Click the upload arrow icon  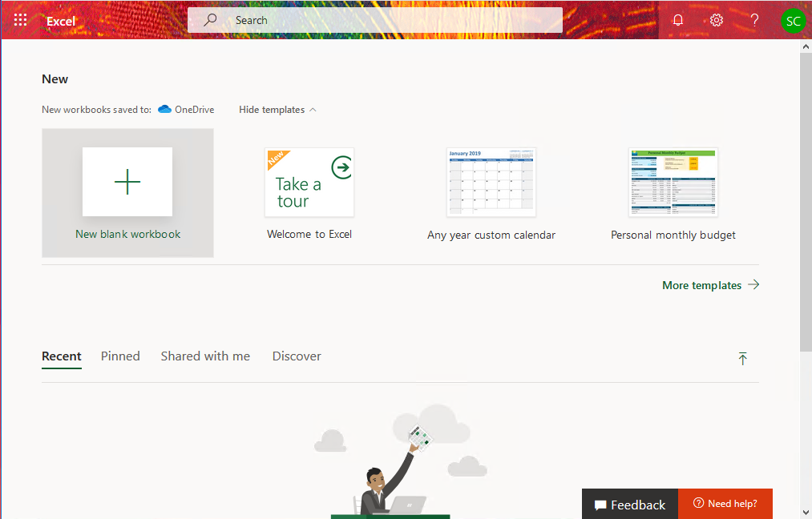[742, 359]
